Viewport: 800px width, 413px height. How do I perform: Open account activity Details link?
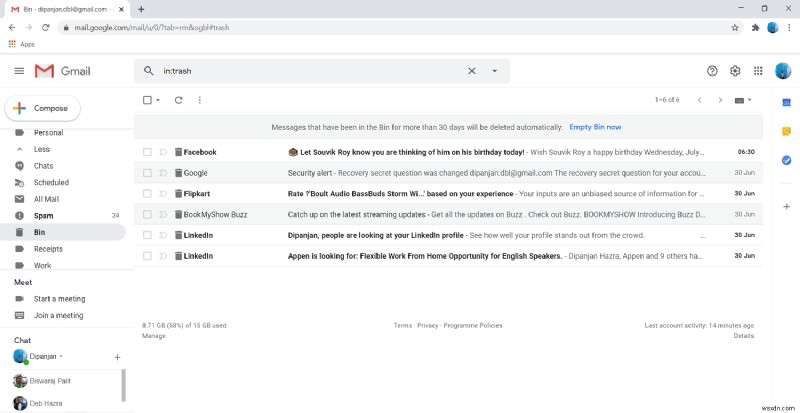[x=744, y=336]
